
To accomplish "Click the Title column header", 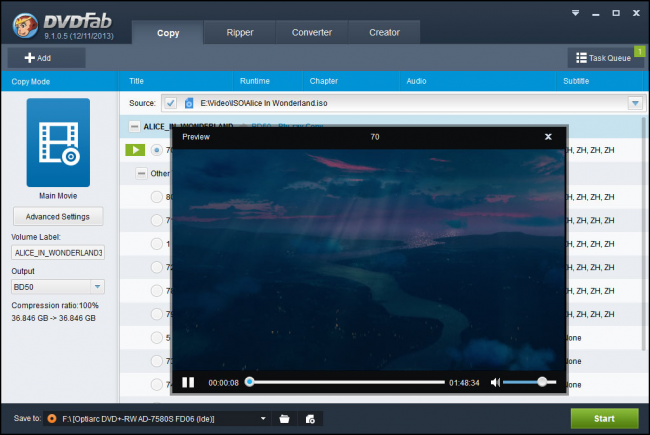I will 136,81.
